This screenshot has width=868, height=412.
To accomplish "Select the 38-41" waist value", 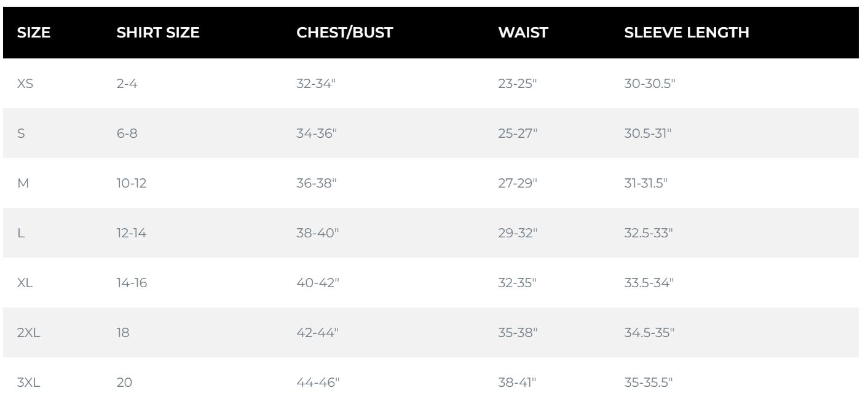I will (x=518, y=383).
